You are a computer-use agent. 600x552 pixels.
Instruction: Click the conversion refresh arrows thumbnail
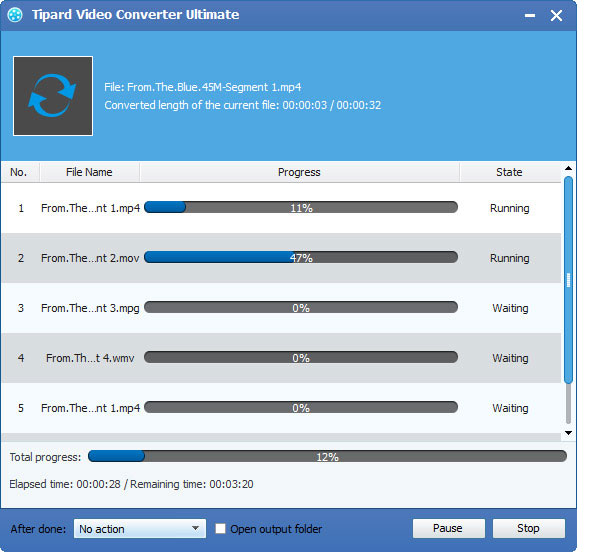[53, 96]
